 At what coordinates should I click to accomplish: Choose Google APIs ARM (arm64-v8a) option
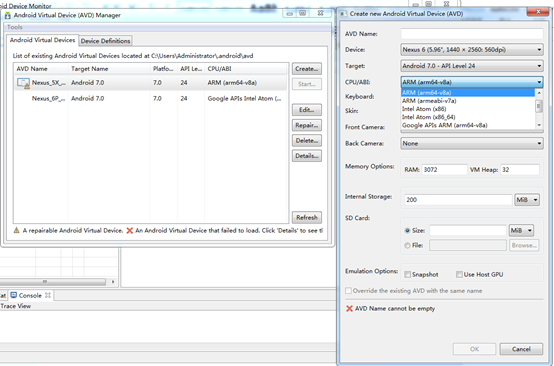468,125
